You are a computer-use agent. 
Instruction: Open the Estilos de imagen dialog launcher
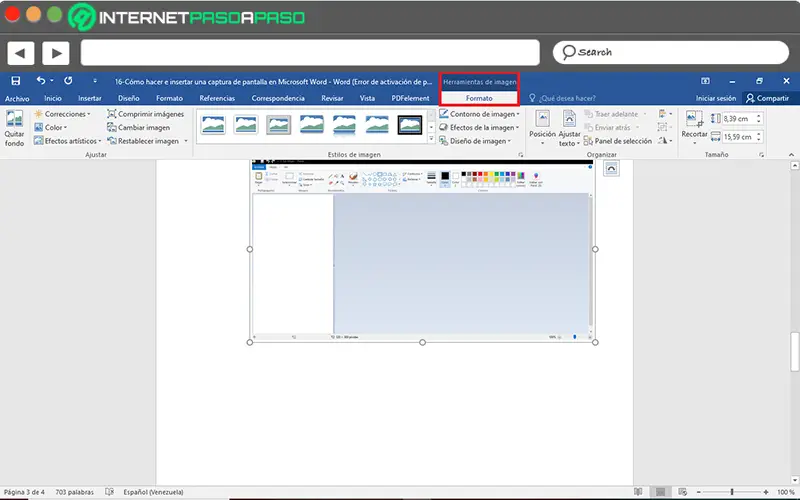coord(521,155)
